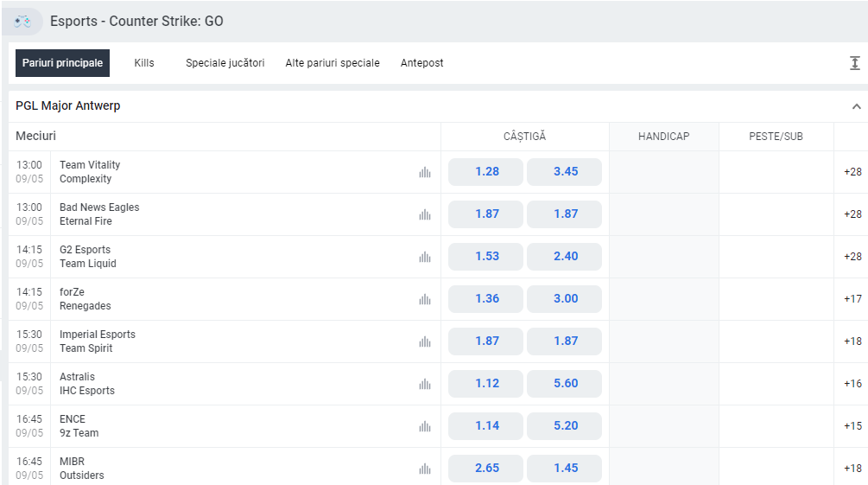Open statistics for ENCE vs 9z Team

tap(425, 427)
